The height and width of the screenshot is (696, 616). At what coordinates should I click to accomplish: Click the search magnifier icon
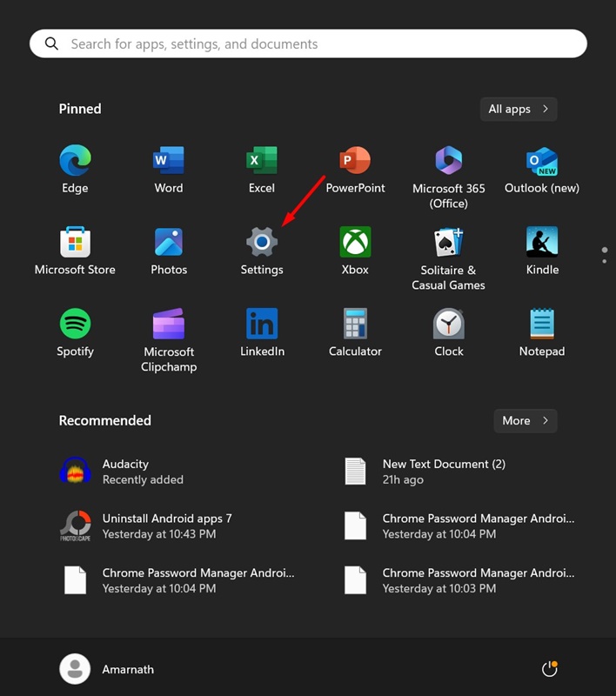pos(51,43)
